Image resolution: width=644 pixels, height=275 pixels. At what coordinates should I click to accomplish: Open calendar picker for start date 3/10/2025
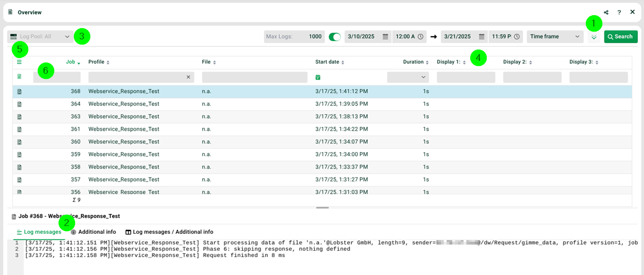coord(386,37)
